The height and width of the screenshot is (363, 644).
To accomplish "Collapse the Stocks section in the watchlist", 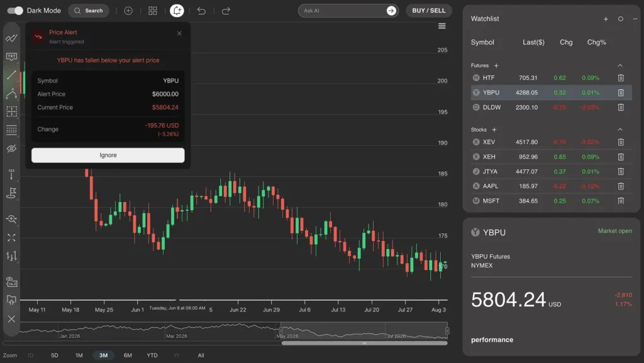I will [620, 131].
